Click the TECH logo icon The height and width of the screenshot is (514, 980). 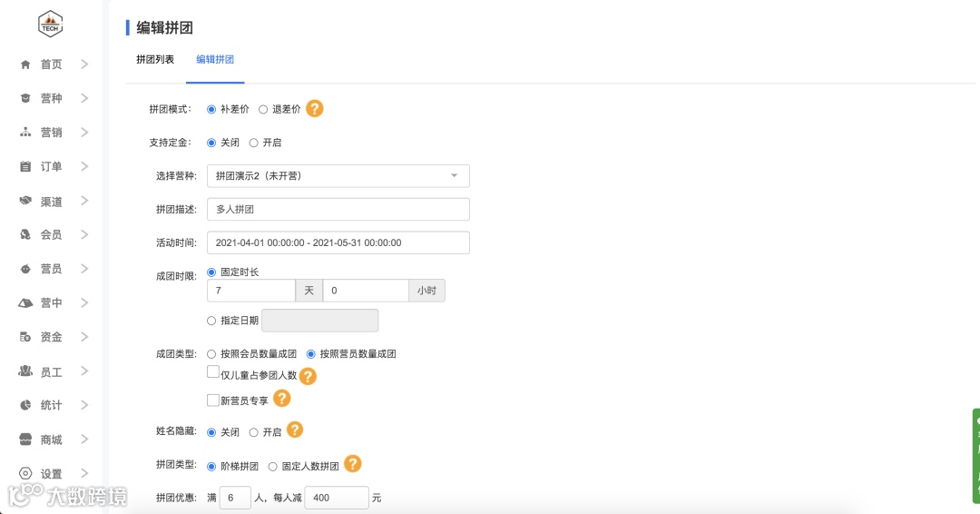click(x=50, y=25)
